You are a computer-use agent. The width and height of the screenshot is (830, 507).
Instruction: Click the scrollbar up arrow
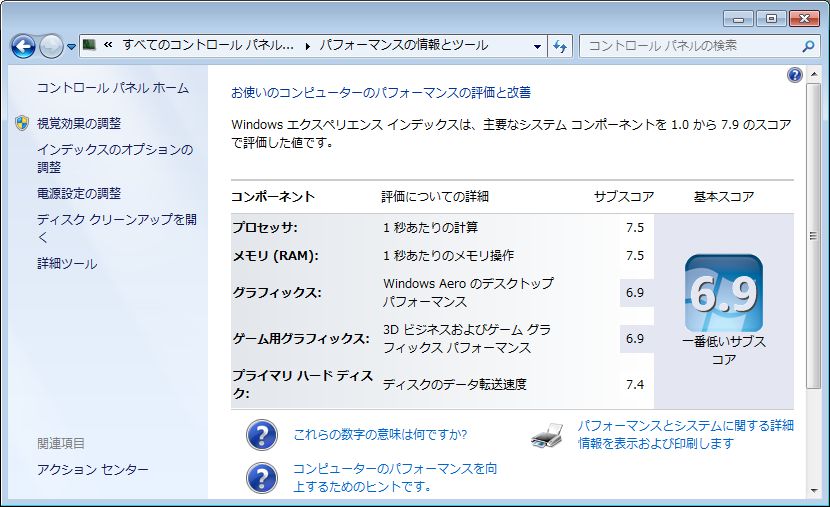click(x=814, y=75)
